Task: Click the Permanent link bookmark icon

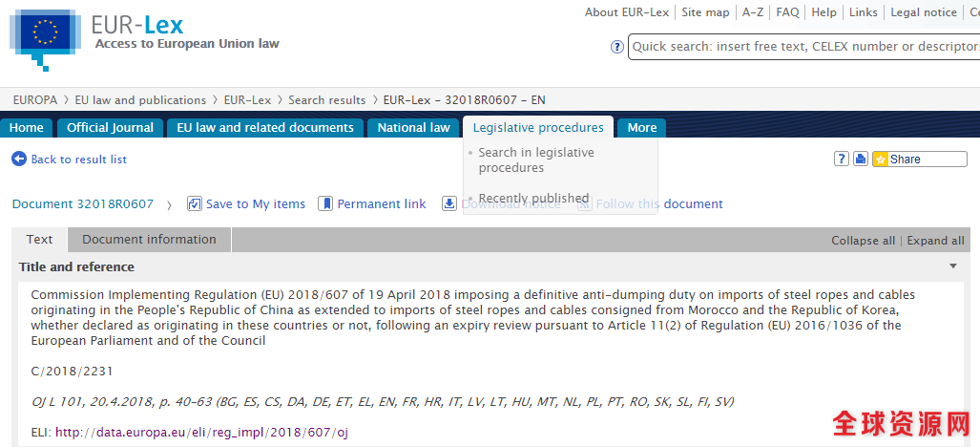Action: [x=325, y=203]
